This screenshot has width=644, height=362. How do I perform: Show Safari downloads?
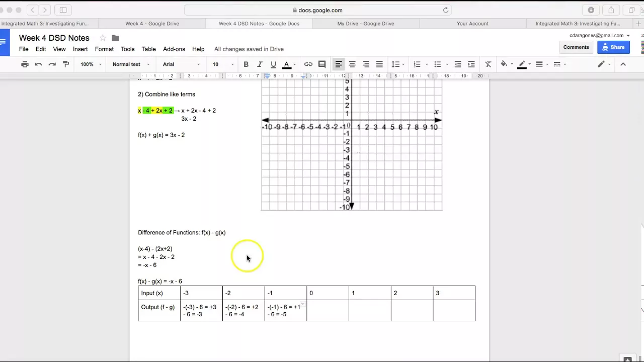(591, 10)
